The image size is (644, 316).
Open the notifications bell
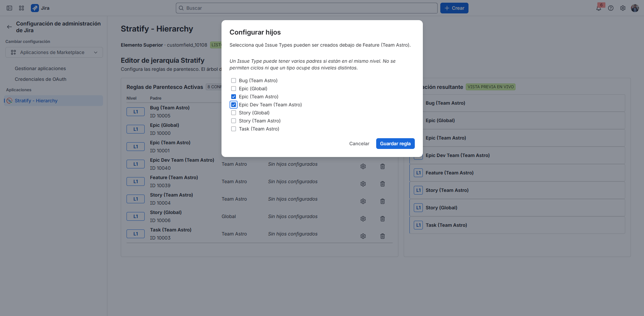pyautogui.click(x=599, y=8)
